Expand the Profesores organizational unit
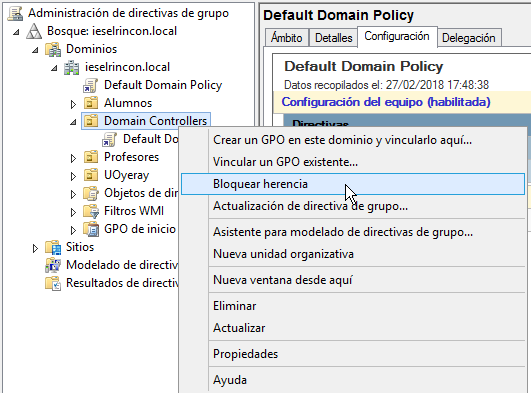Image resolution: width=531 pixels, height=393 pixels. pos(73,158)
